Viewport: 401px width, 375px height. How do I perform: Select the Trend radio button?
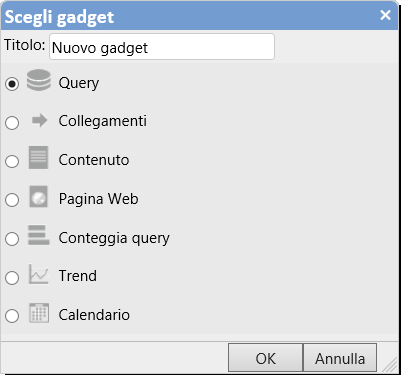(x=12, y=277)
